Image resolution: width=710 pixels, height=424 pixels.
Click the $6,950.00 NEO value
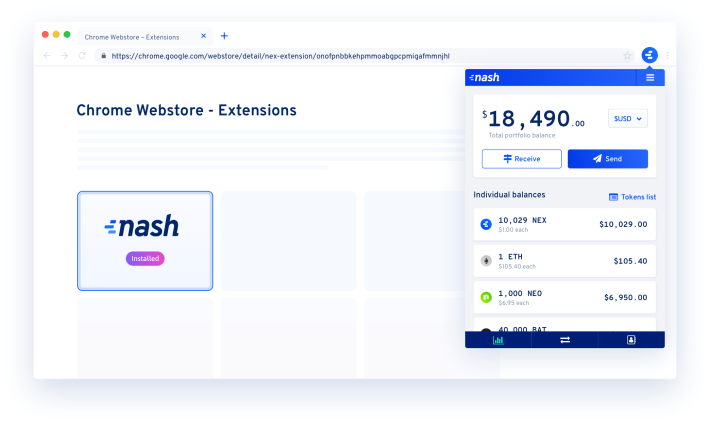pos(626,298)
